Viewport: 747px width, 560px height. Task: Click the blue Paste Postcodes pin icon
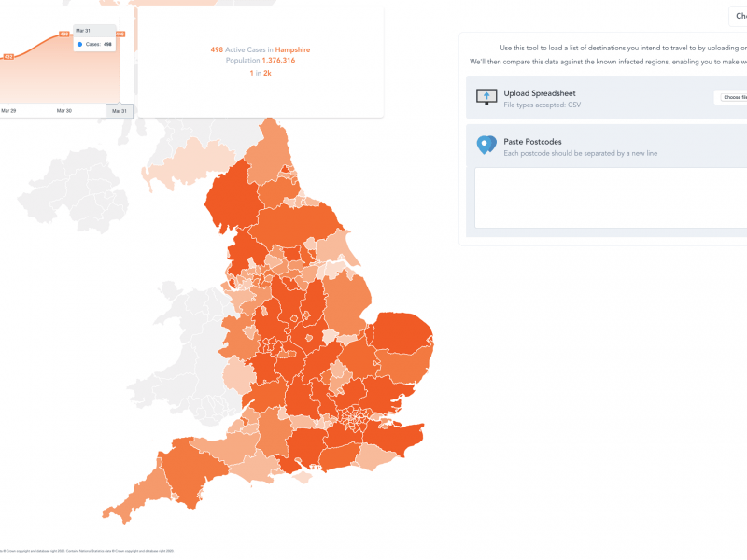486,145
